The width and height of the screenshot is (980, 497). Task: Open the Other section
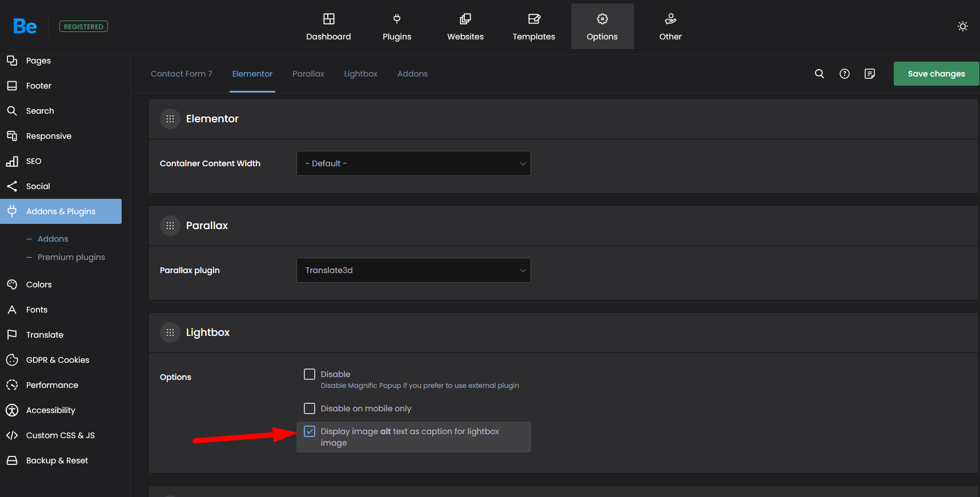pyautogui.click(x=670, y=26)
